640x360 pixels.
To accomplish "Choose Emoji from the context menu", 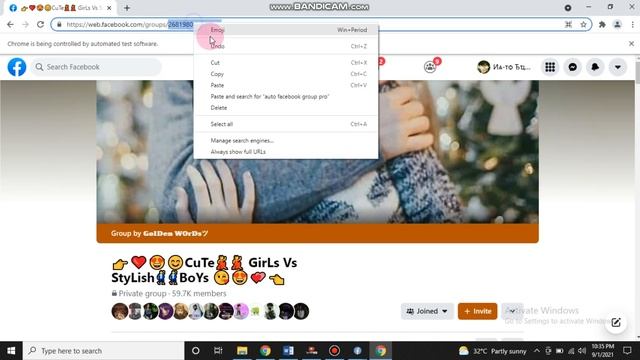I will pos(286,30).
